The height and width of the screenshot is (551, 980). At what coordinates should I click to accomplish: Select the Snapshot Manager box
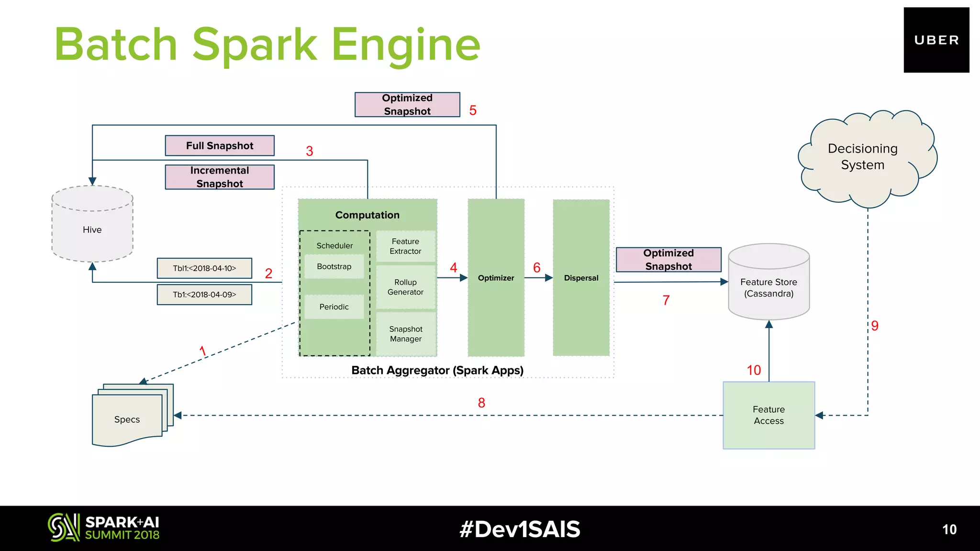pyautogui.click(x=405, y=334)
